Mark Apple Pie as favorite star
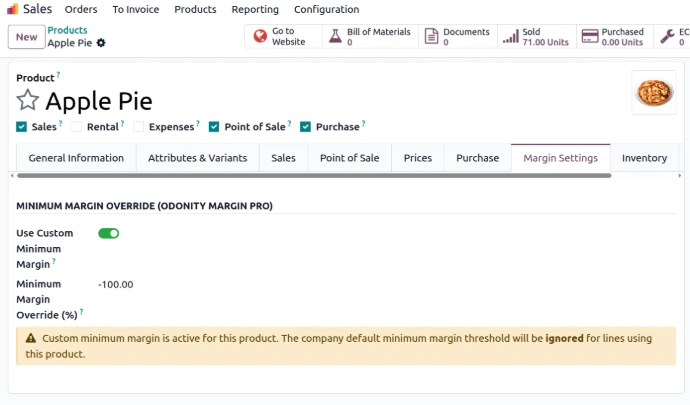This screenshot has height=405, width=690. click(x=28, y=101)
